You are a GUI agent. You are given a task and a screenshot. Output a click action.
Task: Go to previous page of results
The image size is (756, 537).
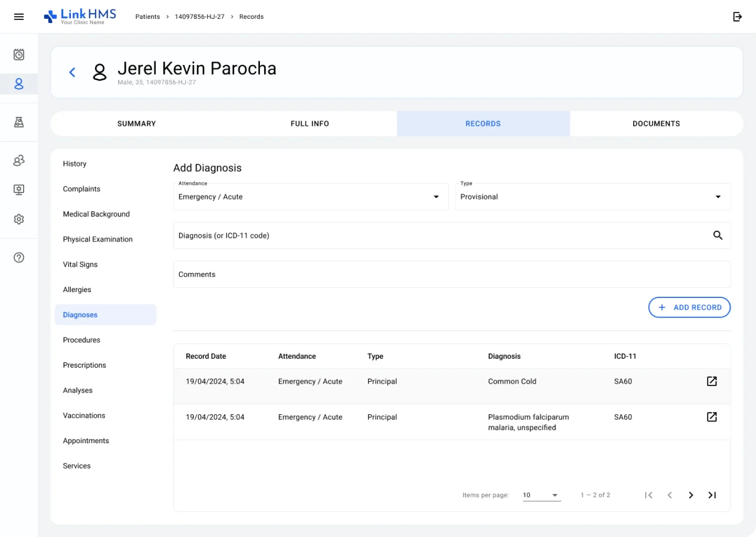[x=670, y=495]
